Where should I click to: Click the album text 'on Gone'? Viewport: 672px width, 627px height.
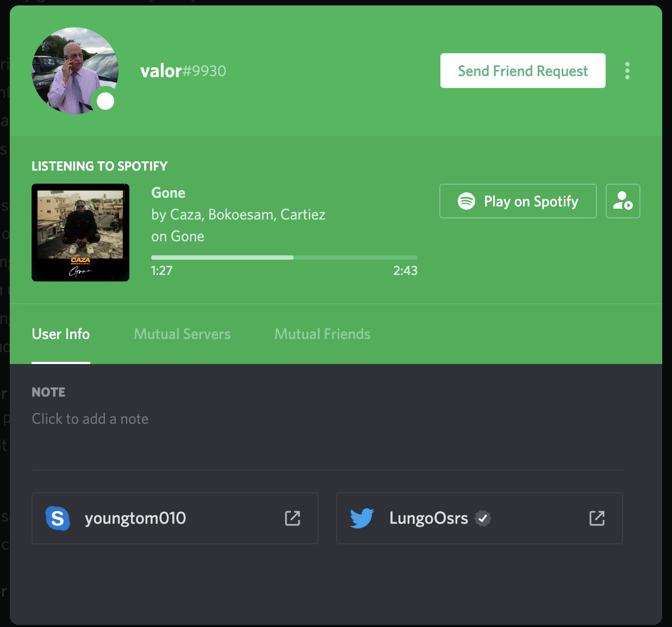coord(178,236)
